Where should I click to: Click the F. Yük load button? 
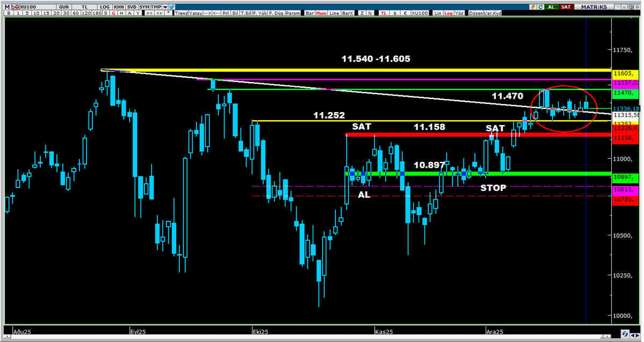[260, 13]
